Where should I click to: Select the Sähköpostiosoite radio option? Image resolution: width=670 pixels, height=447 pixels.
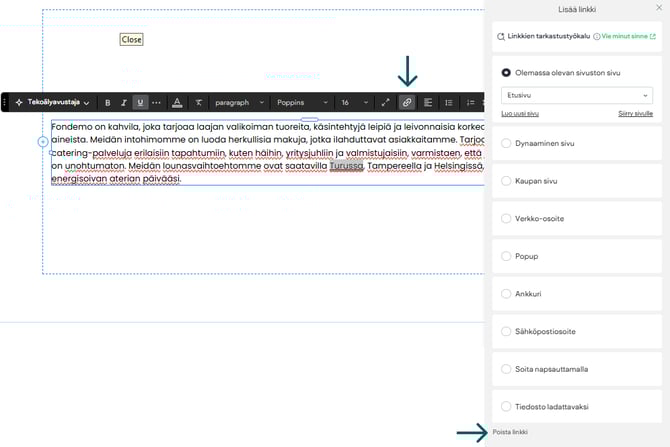pyautogui.click(x=506, y=331)
